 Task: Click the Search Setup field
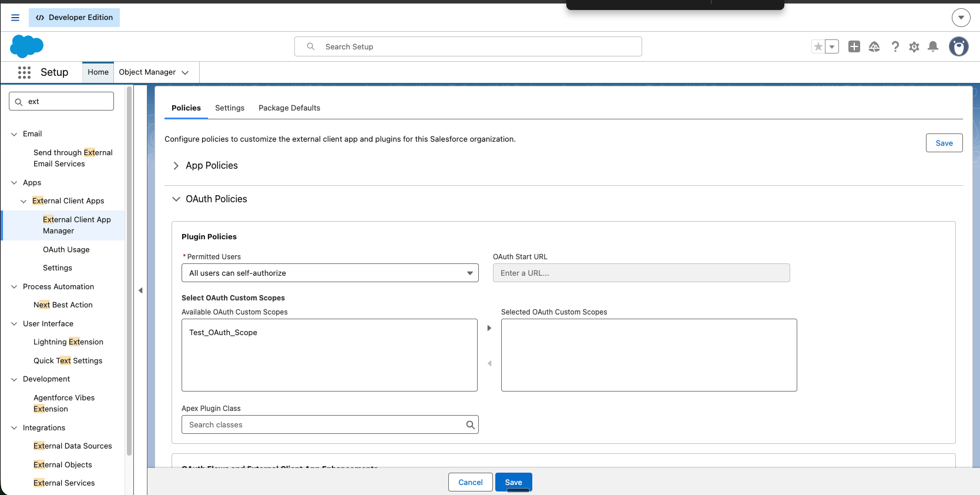(468, 46)
